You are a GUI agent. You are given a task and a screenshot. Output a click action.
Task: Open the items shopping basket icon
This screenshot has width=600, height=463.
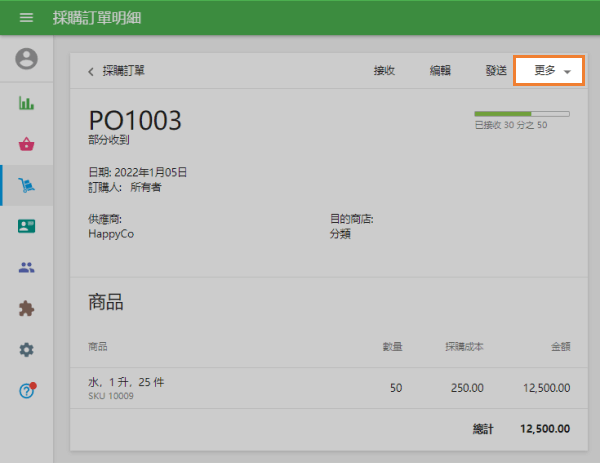click(x=26, y=144)
